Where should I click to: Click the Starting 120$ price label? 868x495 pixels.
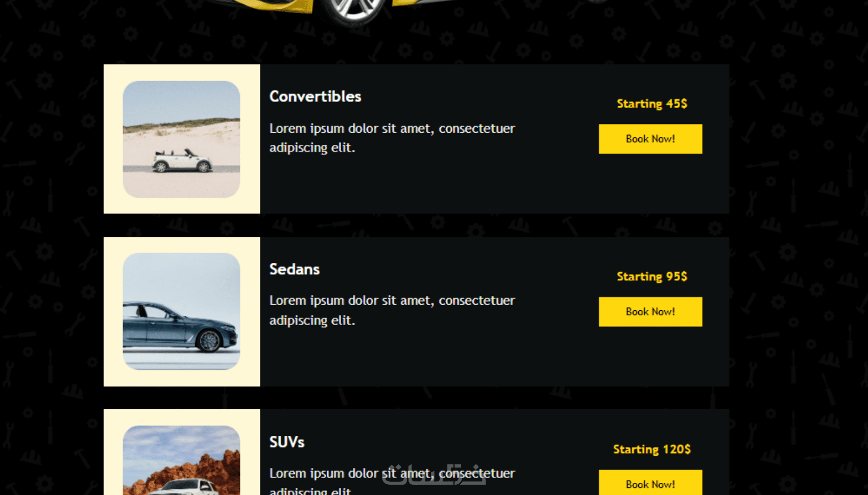point(652,449)
